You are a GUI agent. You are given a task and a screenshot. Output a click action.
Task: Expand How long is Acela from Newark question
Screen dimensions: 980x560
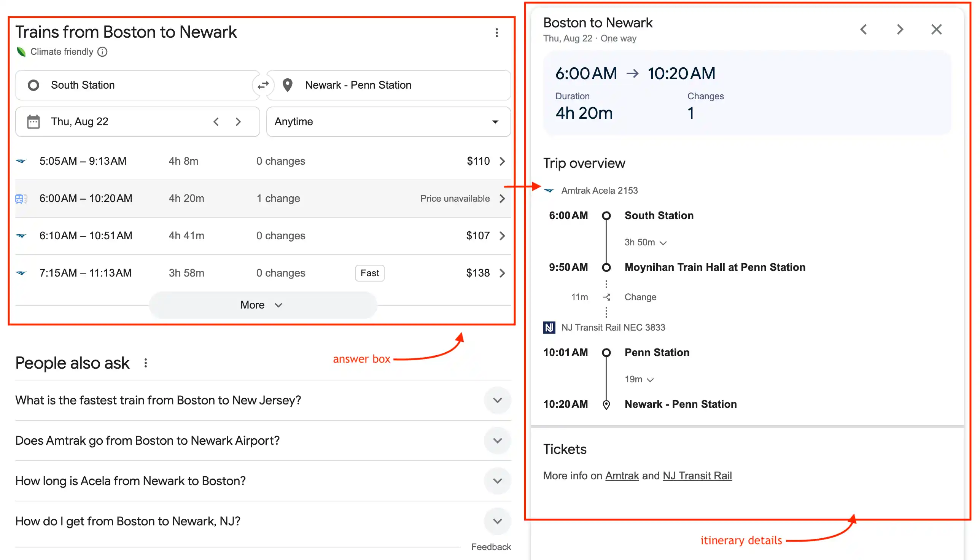497,481
